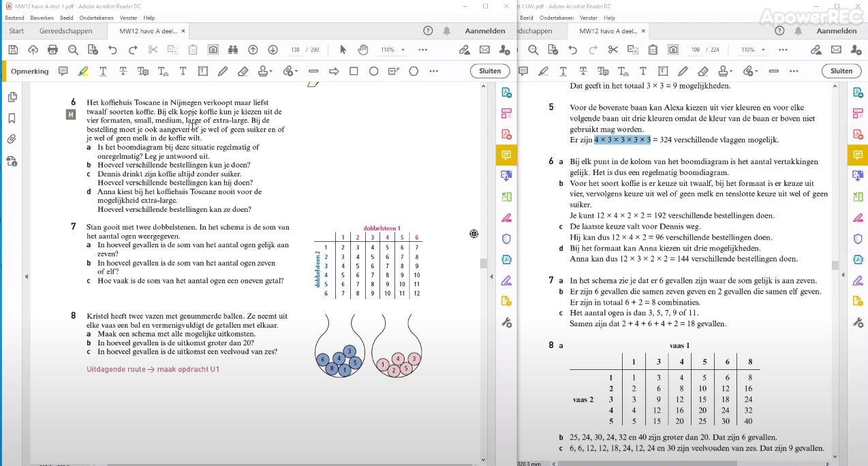868x466 pixels.
Task: Click Aanmelden in the left window
Action: tap(485, 31)
